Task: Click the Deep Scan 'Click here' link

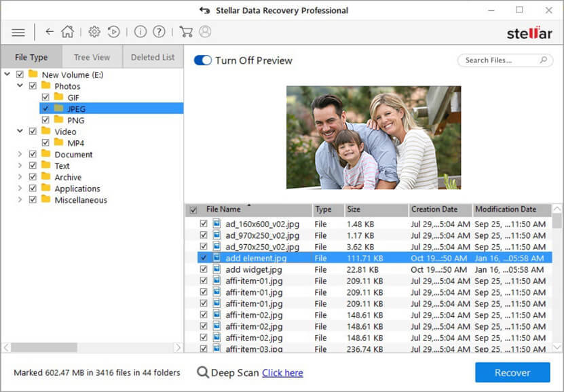Action: 282,373
